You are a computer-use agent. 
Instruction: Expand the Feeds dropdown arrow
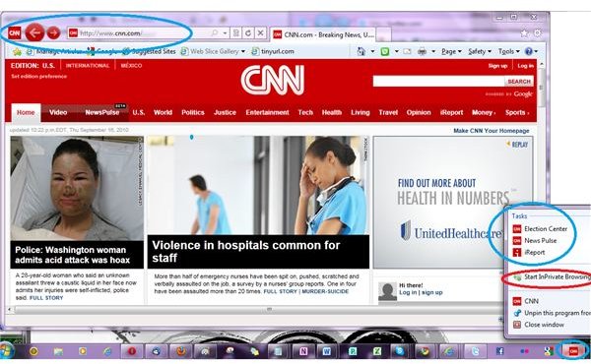(x=397, y=51)
